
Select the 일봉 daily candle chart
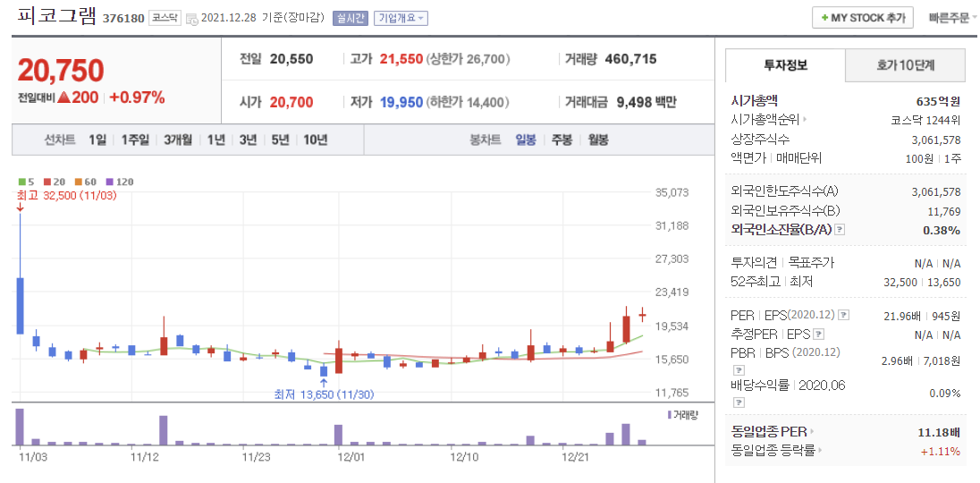(526, 140)
